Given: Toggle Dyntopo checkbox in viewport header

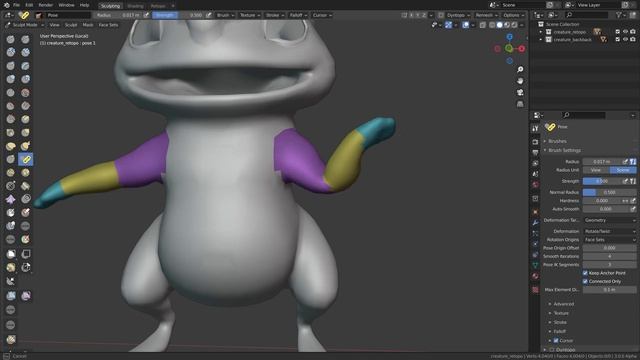Looking at the screenshot, I should point(441,15).
